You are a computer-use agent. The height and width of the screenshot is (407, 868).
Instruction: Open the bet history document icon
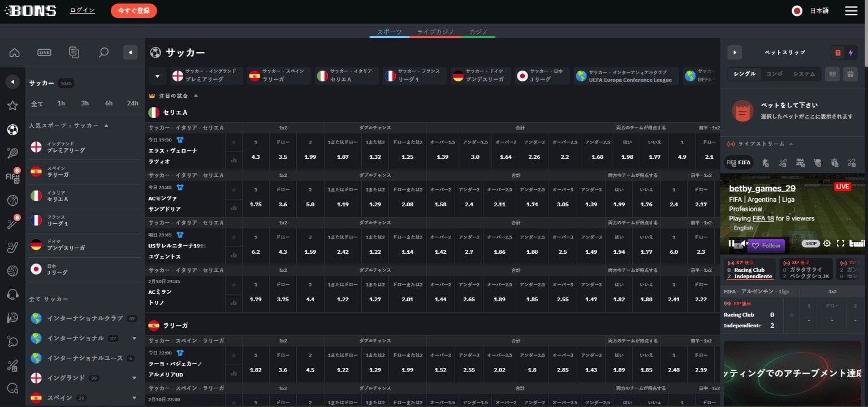coord(74,53)
